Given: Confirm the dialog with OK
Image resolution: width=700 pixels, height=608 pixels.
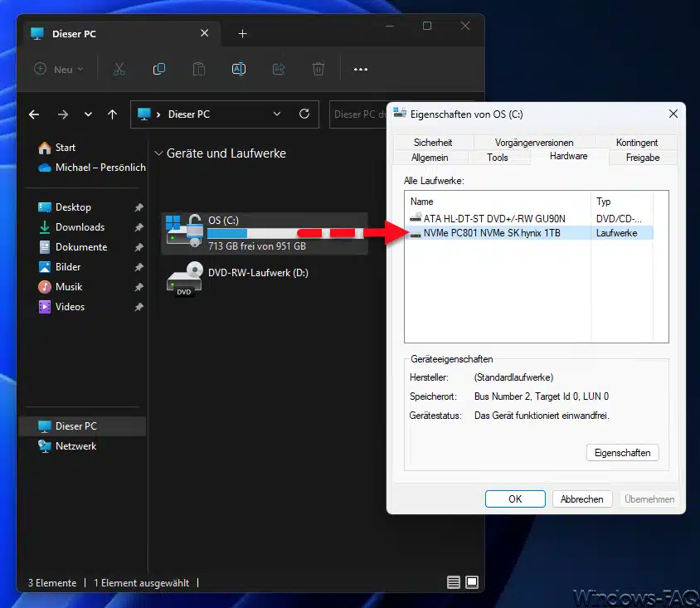Looking at the screenshot, I should (x=515, y=499).
